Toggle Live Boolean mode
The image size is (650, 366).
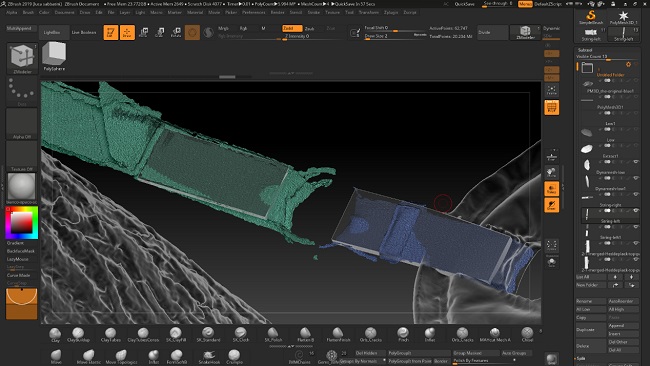(x=84, y=32)
